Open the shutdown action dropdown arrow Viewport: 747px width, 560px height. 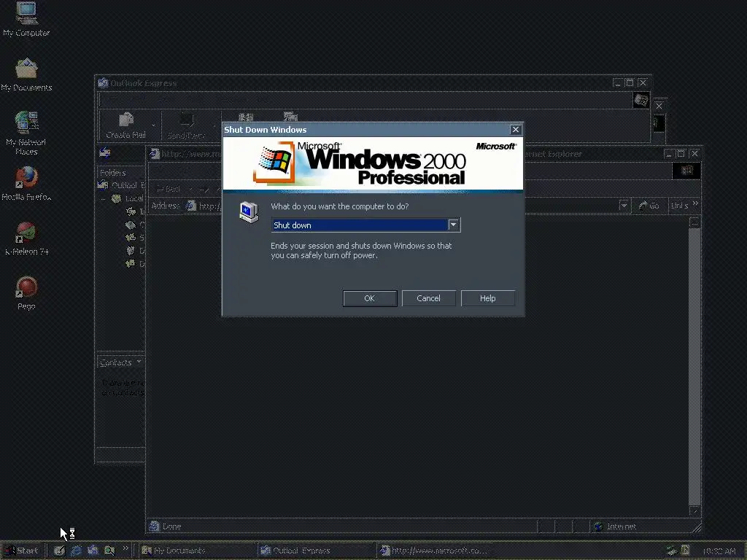coord(454,225)
